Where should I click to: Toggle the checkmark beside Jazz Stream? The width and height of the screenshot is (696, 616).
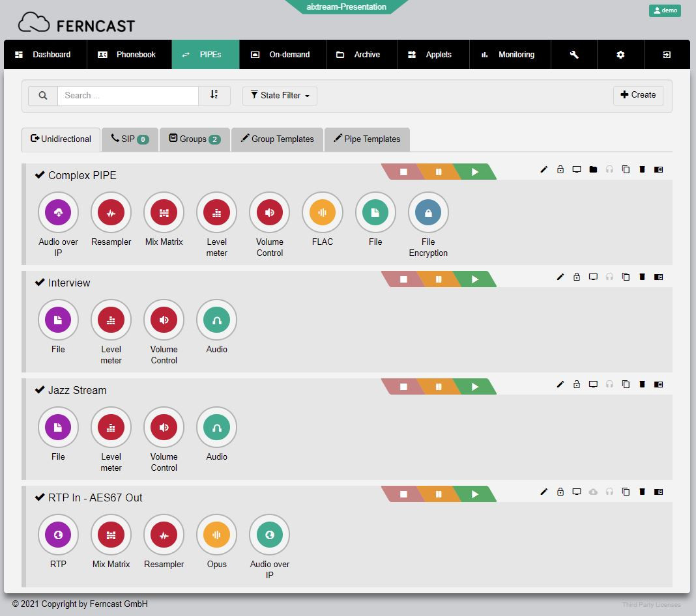coord(40,390)
